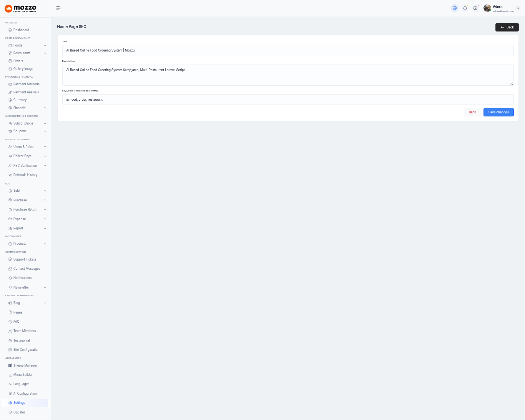The width and height of the screenshot is (525, 420).
Task: Click into the Keywords input field
Action: click(287, 100)
